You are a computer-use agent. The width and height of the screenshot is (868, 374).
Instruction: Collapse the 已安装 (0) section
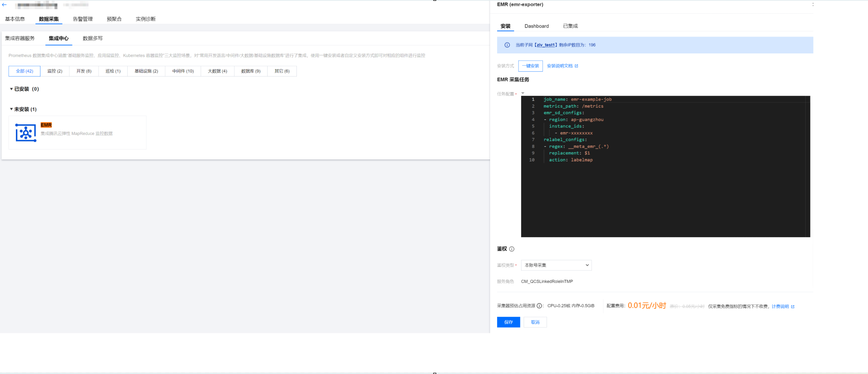pyautogui.click(x=12, y=89)
